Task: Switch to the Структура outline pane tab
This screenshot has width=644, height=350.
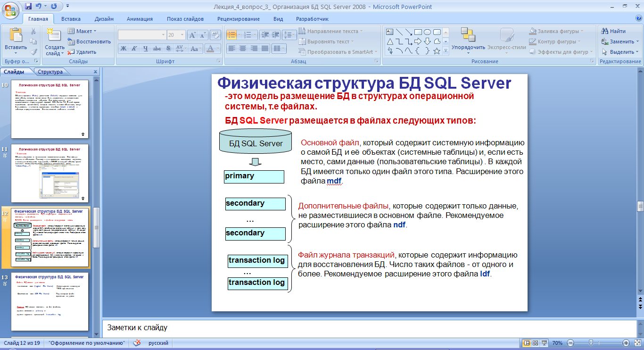Action: [50, 72]
